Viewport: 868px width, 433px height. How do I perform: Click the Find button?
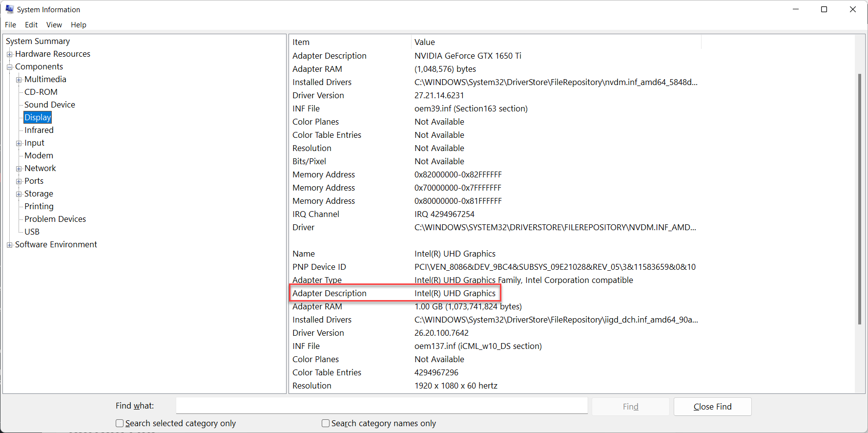[630, 407]
